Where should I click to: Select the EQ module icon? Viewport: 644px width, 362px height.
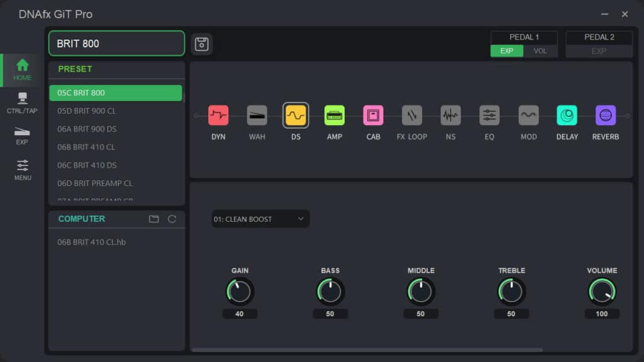click(x=489, y=116)
